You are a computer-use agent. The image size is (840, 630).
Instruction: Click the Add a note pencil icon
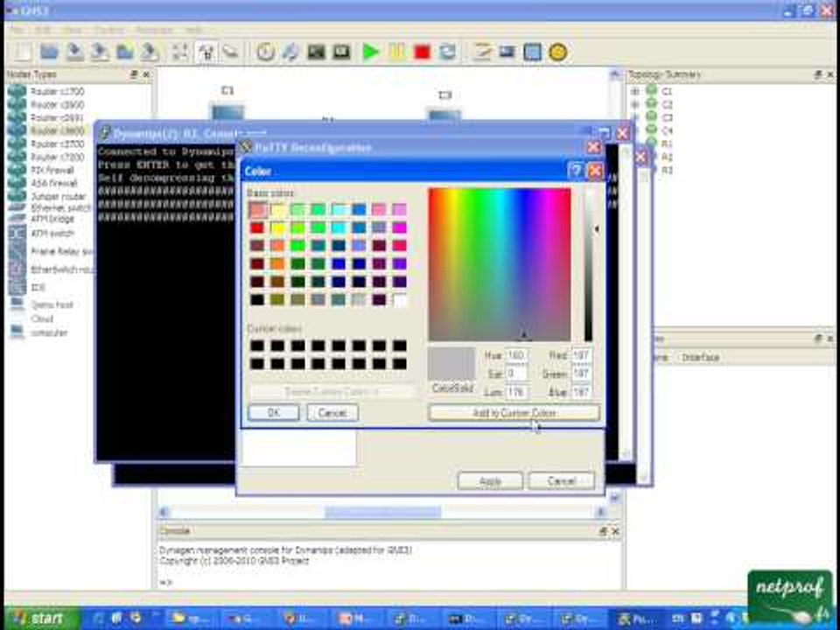coord(481,52)
